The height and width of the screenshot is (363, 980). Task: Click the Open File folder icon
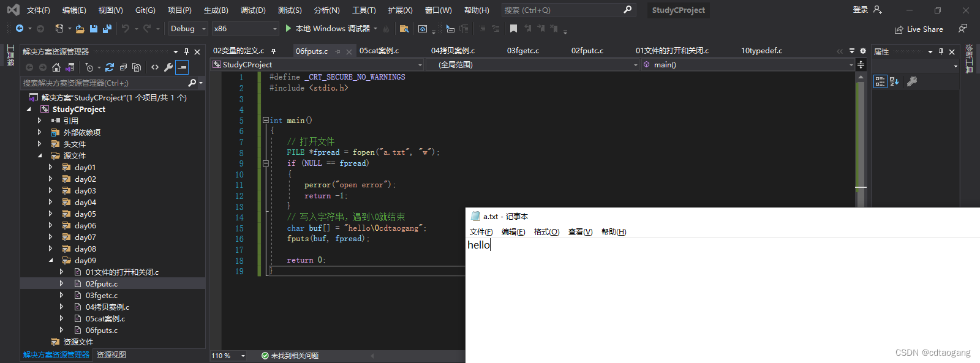80,29
